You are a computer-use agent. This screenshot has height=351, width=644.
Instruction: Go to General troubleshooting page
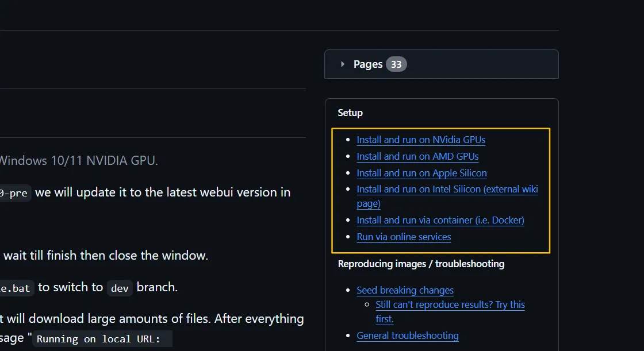point(407,335)
